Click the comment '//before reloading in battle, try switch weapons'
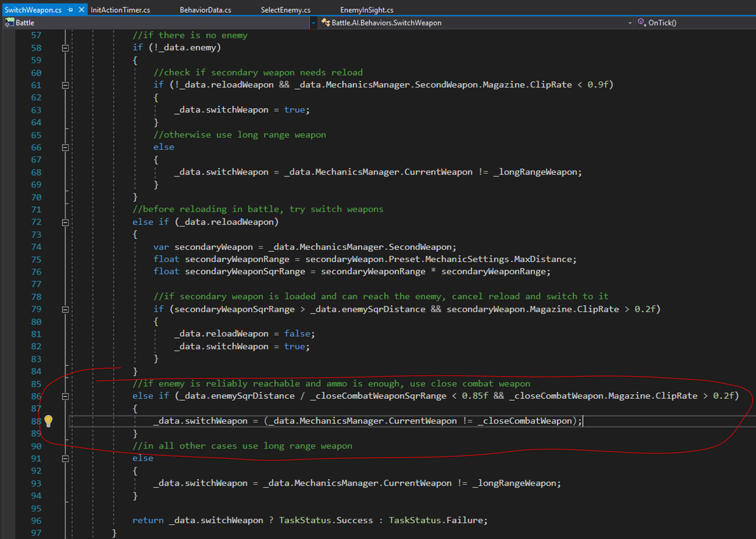 258,210
